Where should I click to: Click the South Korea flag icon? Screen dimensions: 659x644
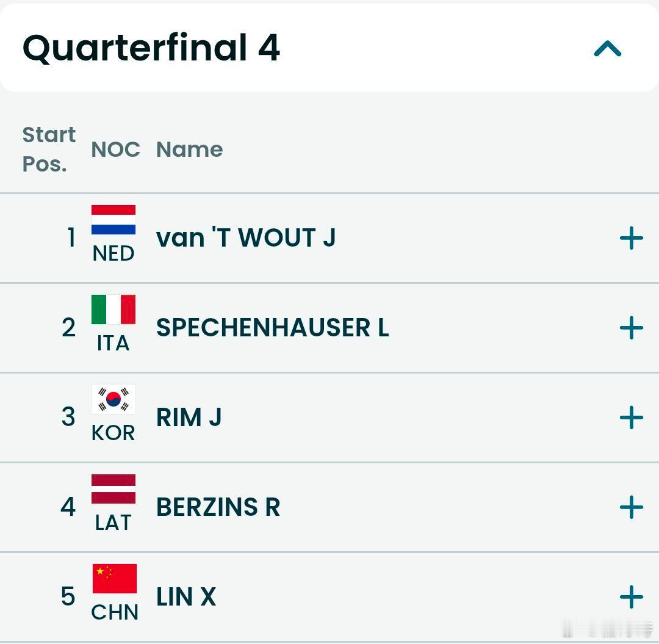(x=113, y=399)
